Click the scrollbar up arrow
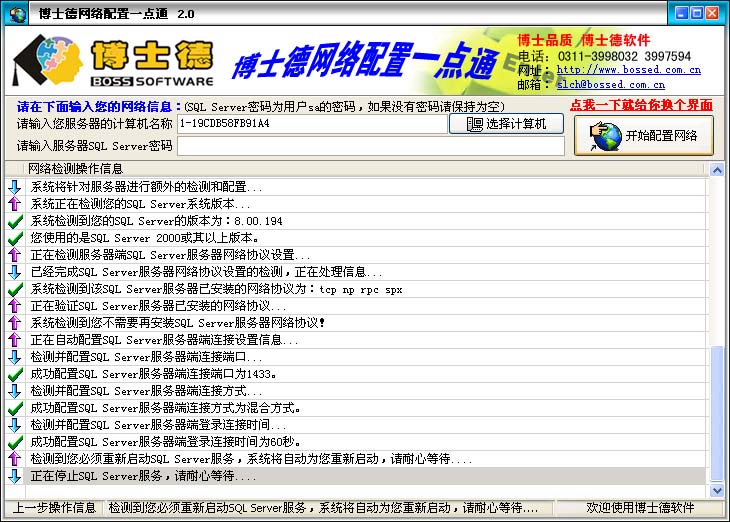Viewport: 730px width, 522px height. click(717, 170)
